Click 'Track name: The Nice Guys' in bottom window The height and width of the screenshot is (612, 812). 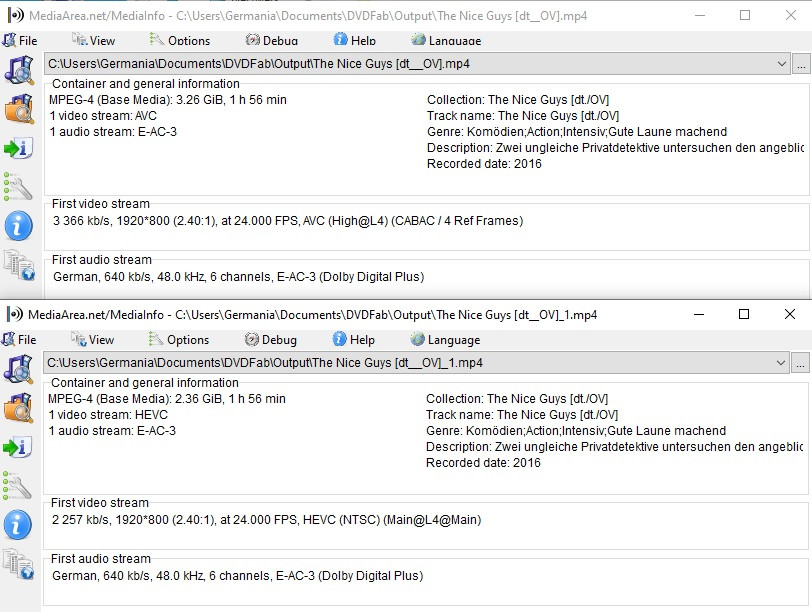[x=522, y=415]
